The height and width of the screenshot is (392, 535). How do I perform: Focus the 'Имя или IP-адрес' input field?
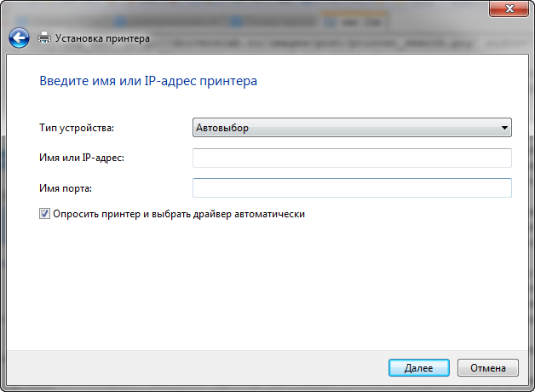tap(351, 158)
